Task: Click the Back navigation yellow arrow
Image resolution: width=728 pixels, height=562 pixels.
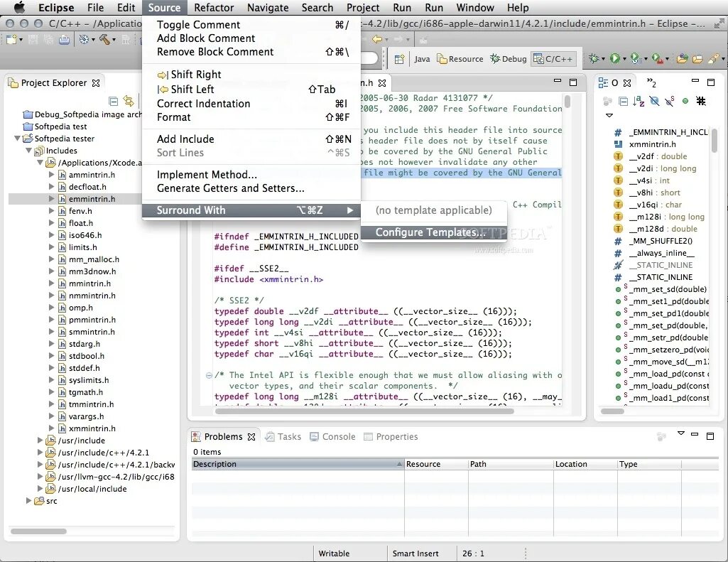Action: 377,40
